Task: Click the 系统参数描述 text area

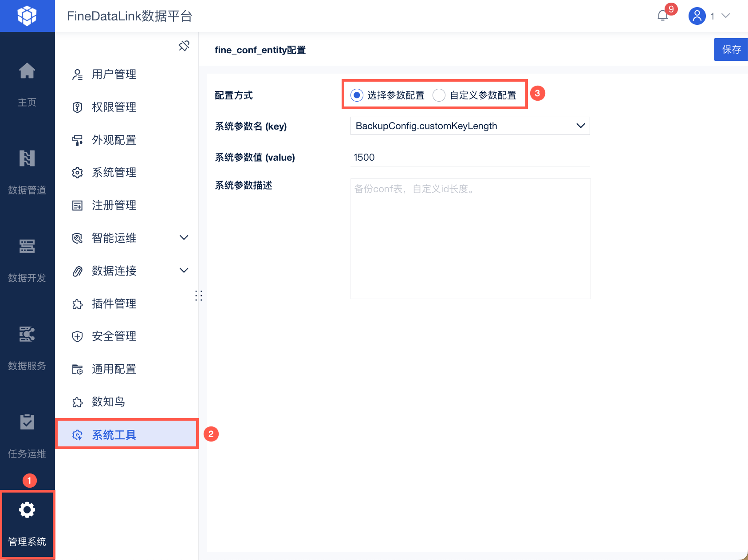Action: coord(470,239)
